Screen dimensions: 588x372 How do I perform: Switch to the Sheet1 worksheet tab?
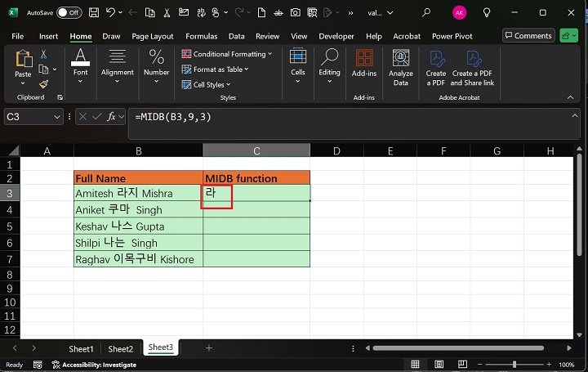pyautogui.click(x=81, y=348)
